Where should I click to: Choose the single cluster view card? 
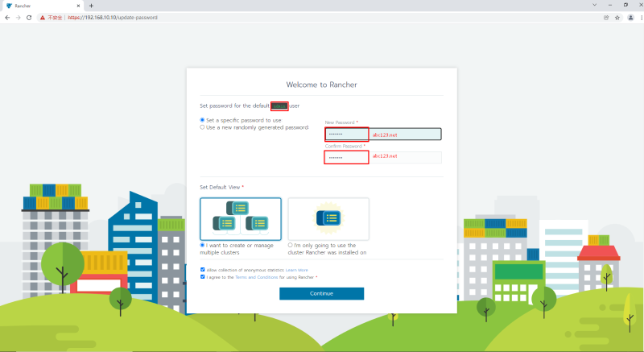tap(328, 219)
